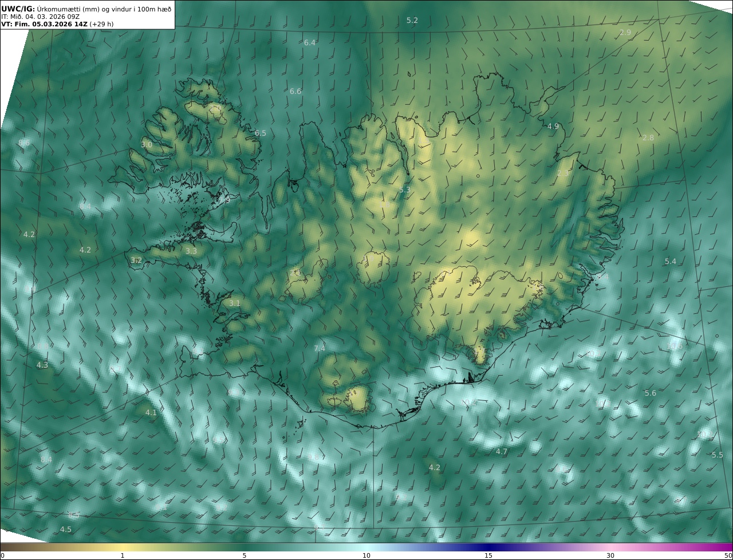Click the 4.3 value label
This screenshot has width=733, height=560.
click(42, 365)
